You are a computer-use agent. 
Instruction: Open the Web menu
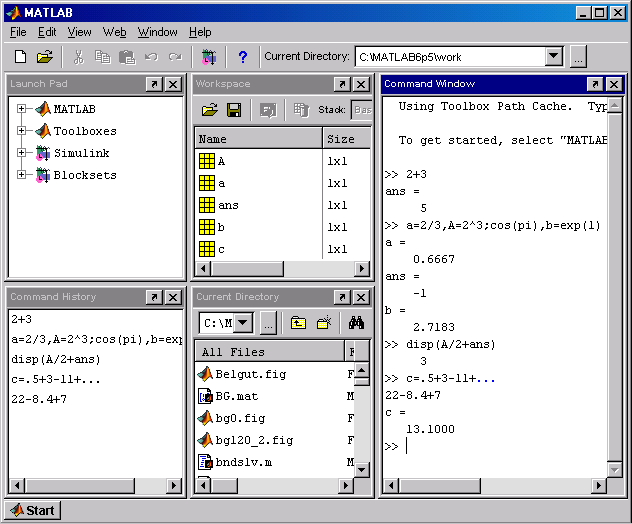pos(114,32)
